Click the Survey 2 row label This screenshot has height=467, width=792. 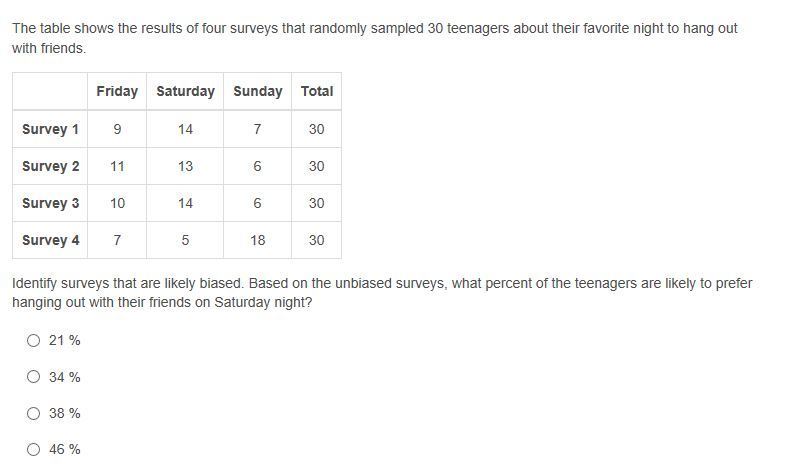tap(50, 166)
